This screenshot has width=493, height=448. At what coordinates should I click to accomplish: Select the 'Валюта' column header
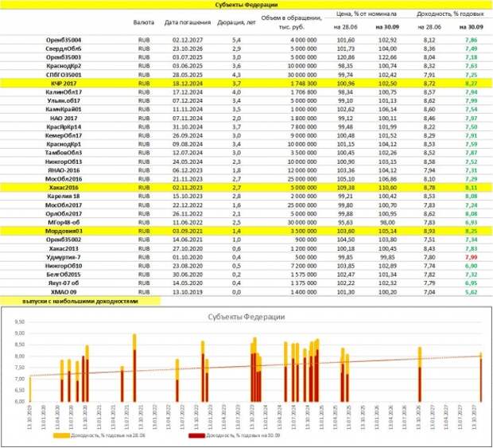(x=144, y=22)
